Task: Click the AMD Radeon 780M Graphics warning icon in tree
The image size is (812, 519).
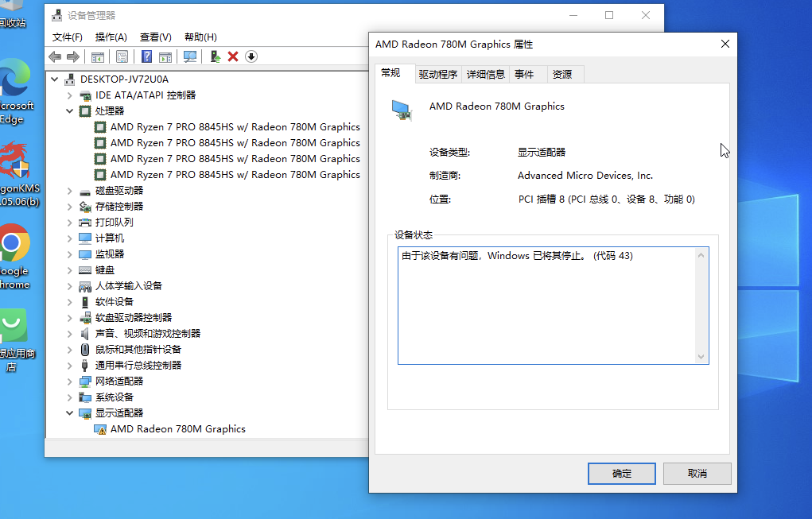Action: pyautogui.click(x=100, y=429)
